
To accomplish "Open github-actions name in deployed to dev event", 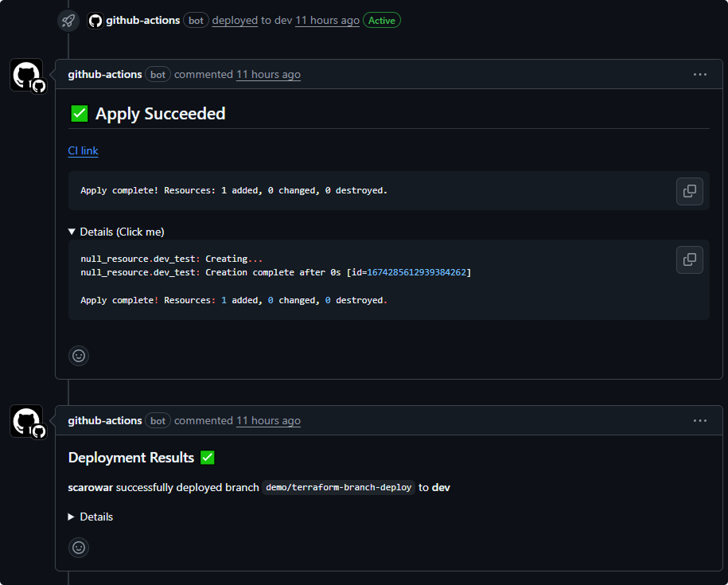I will coord(143,21).
